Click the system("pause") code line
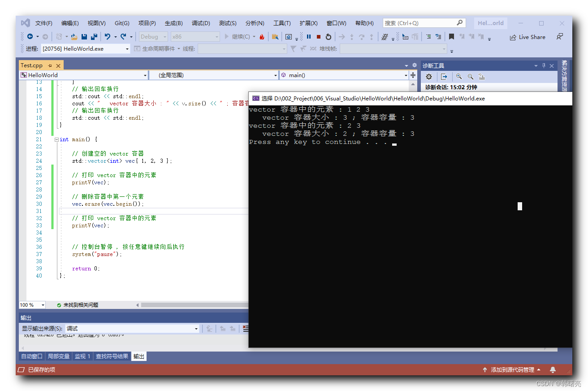 point(97,254)
